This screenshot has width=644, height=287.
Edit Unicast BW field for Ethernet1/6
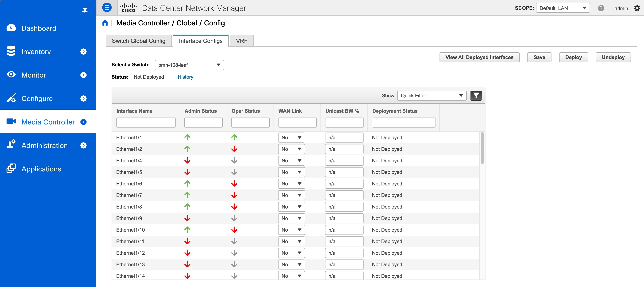344,184
